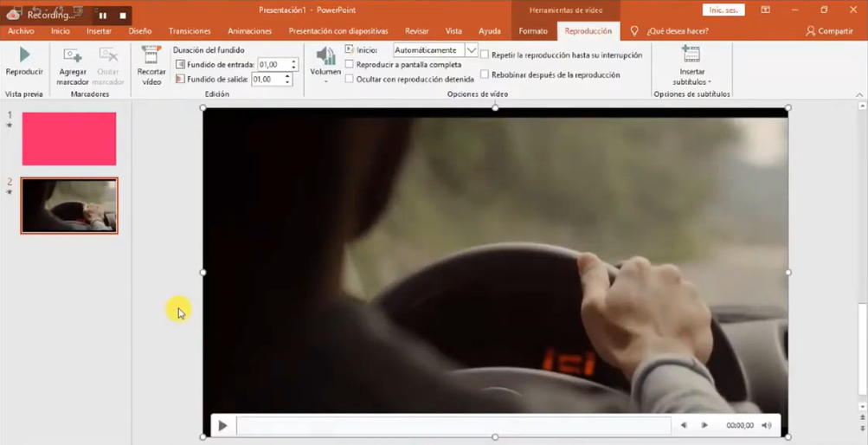868x445 pixels.
Task: Switch to the Inicio ribbon tab
Action: (x=61, y=31)
